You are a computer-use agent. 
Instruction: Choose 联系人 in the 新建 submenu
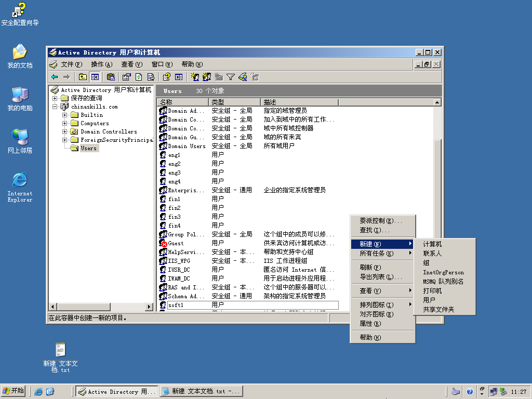(445, 254)
